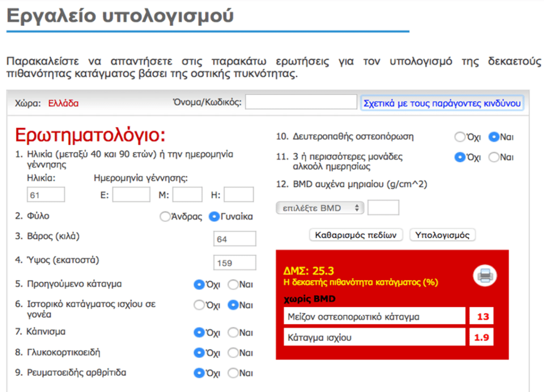Click the Ελλάδα country link

pos(63,103)
